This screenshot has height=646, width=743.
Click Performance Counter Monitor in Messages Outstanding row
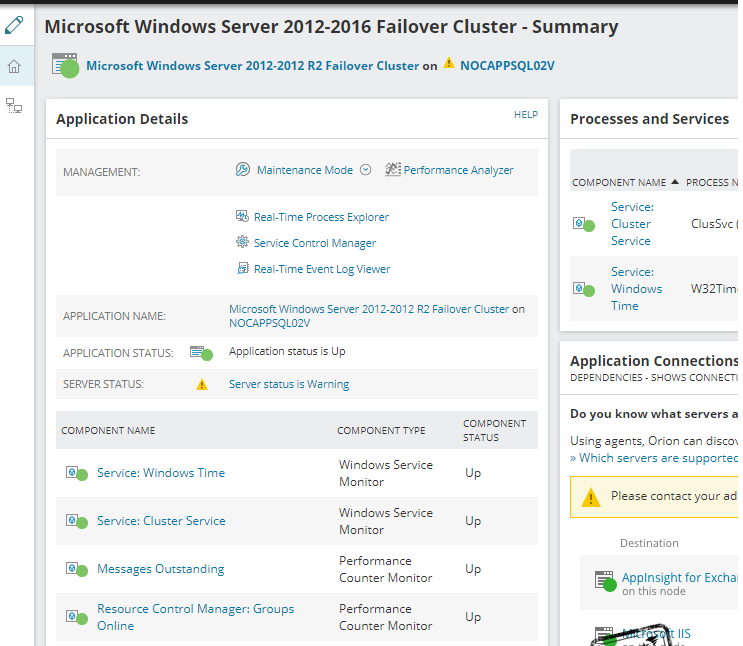coord(386,569)
